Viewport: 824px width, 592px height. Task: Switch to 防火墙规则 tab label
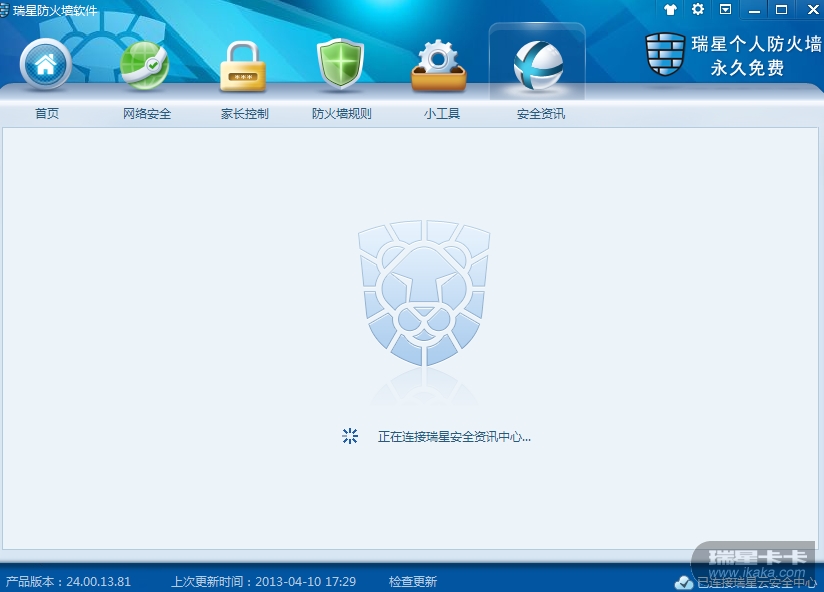click(x=342, y=113)
